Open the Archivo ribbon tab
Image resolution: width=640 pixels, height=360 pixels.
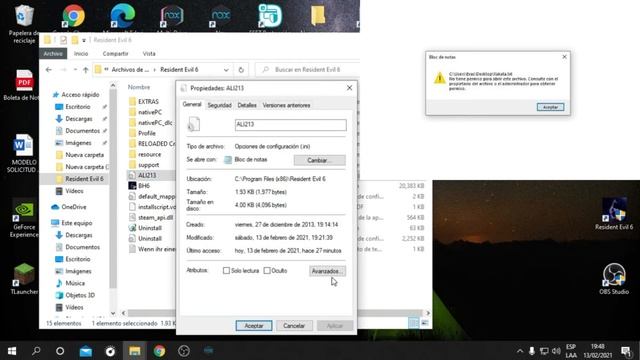click(x=53, y=53)
